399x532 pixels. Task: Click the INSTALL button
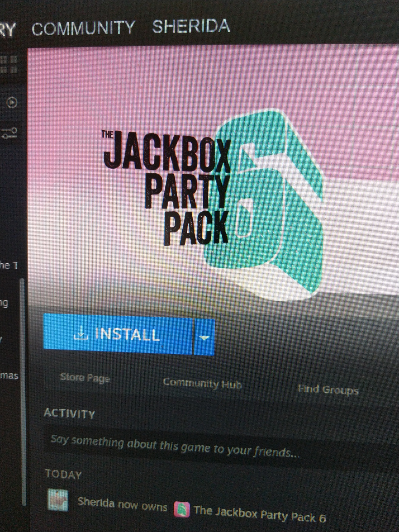click(x=118, y=334)
